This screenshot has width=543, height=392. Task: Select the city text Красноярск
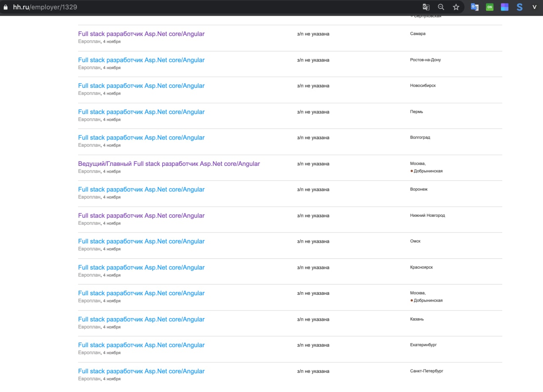(x=422, y=267)
